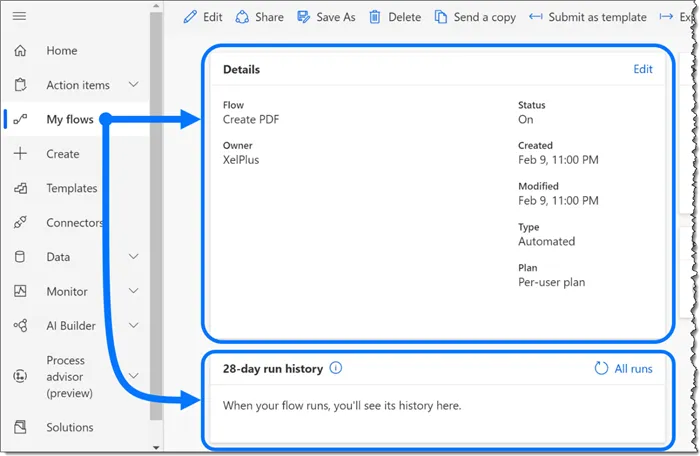Click the Solutions icon in sidebar
The image size is (700, 456).
(x=20, y=428)
